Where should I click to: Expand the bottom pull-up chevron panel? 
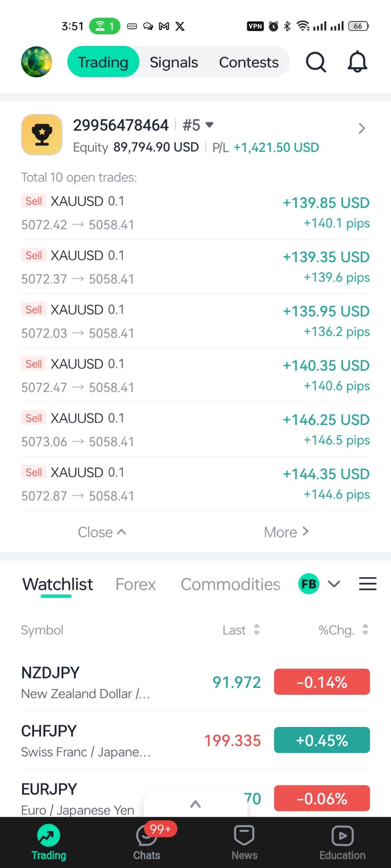pos(195,804)
